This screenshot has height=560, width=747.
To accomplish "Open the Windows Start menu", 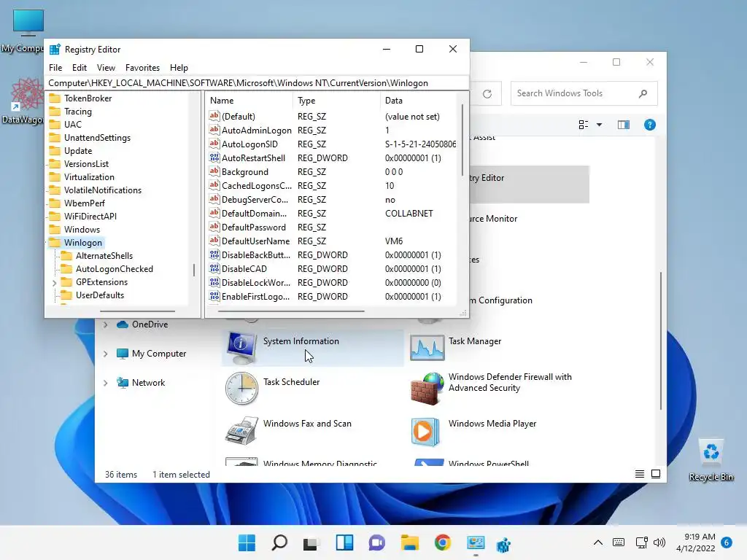I will 247,542.
